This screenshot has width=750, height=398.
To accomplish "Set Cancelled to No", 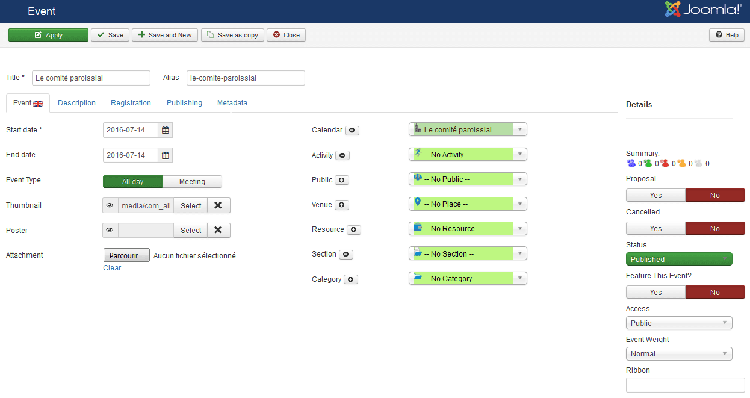I will click(715, 228).
